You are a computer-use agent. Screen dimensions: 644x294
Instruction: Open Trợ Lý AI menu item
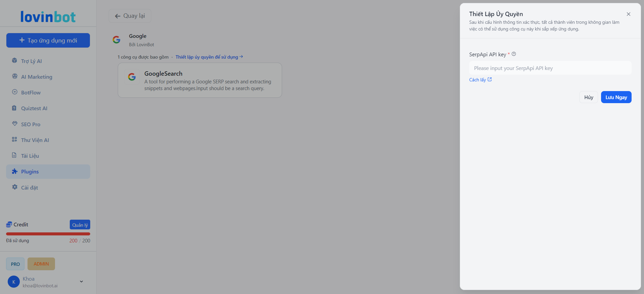(32, 61)
